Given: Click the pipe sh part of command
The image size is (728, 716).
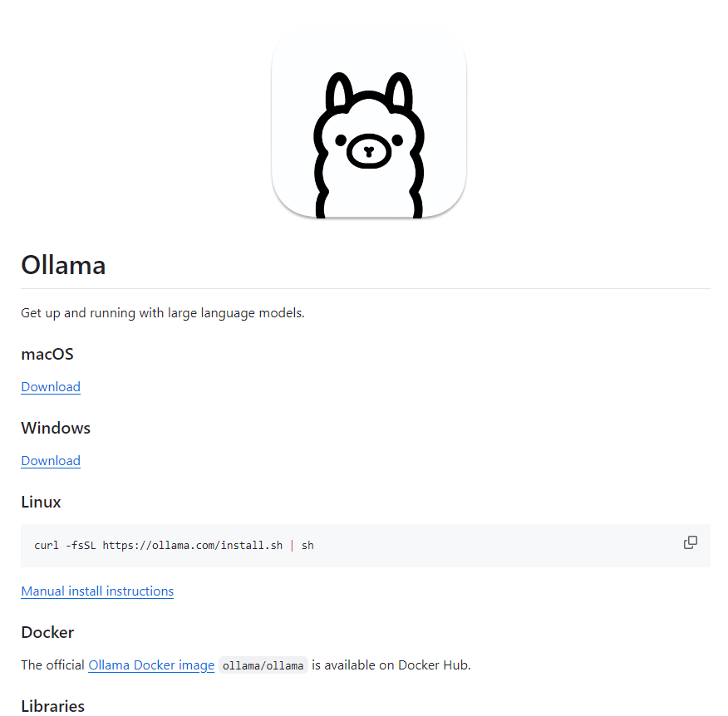Looking at the screenshot, I should click(303, 545).
